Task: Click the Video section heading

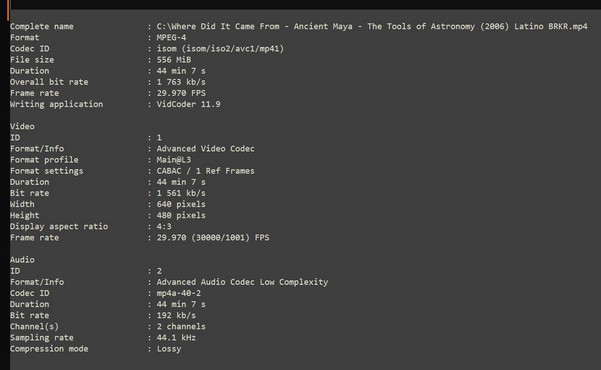Action: click(22, 127)
